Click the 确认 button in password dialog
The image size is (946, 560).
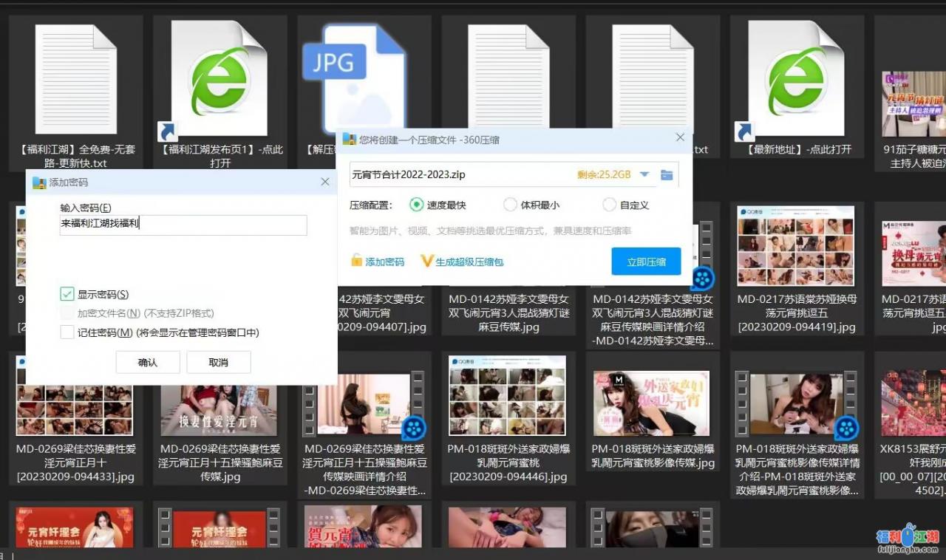click(x=149, y=362)
